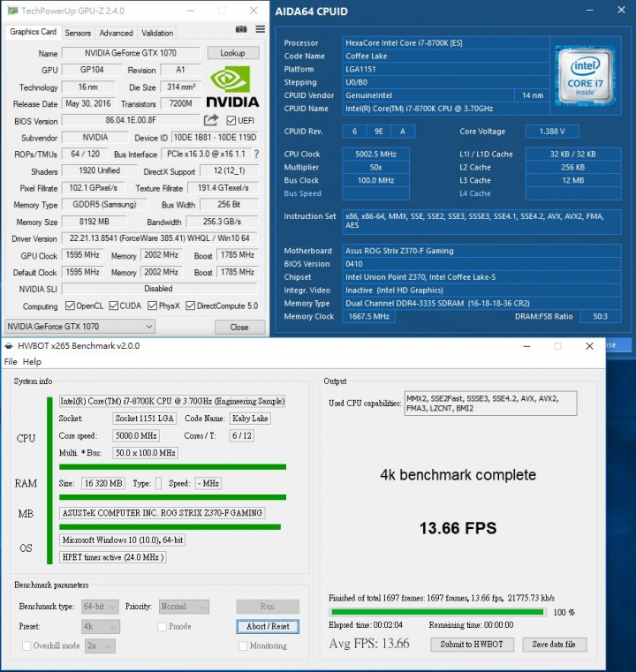Click the Instruction Set text in AIDA64
This screenshot has width=636, height=672.
click(x=481, y=221)
